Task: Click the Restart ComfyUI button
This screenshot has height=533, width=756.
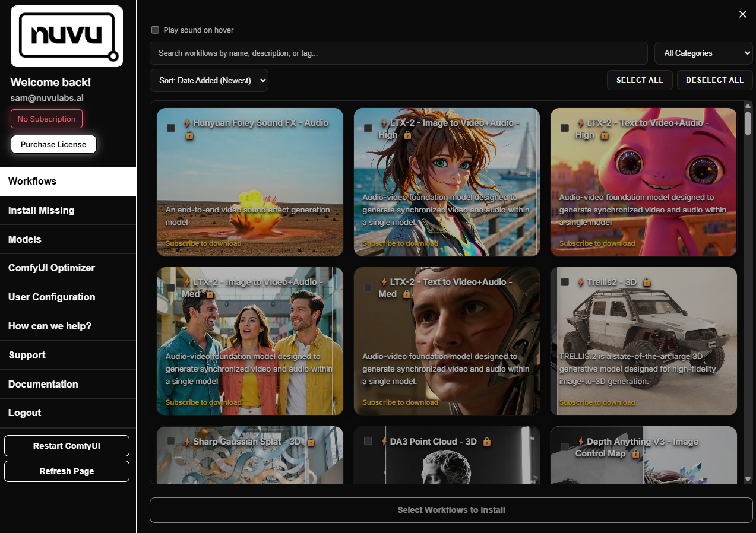Action: click(67, 445)
